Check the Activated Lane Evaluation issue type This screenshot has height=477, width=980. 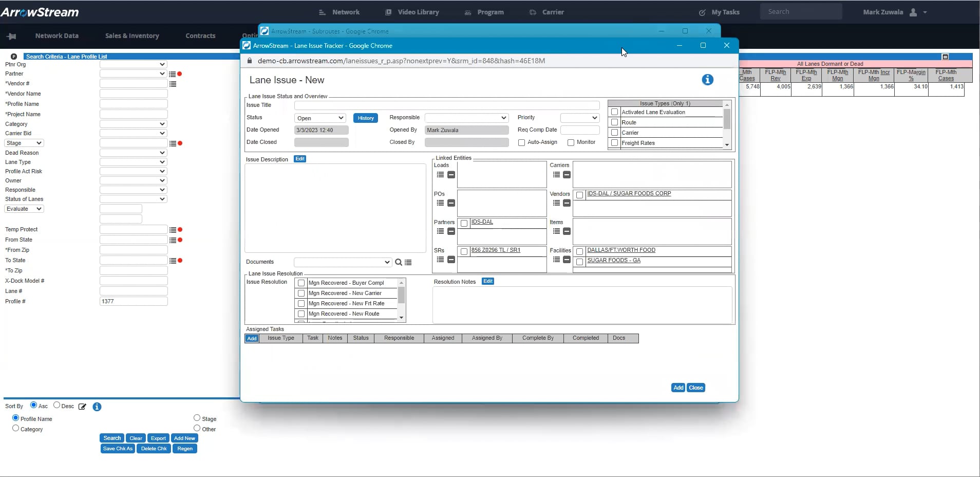(x=614, y=112)
